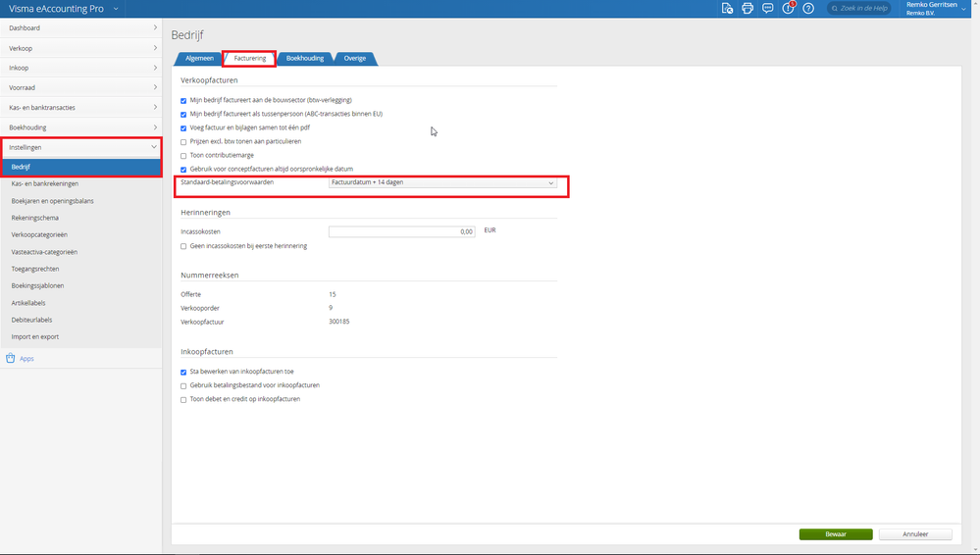
Task: Switch to the Boekhouding tab
Action: click(305, 58)
